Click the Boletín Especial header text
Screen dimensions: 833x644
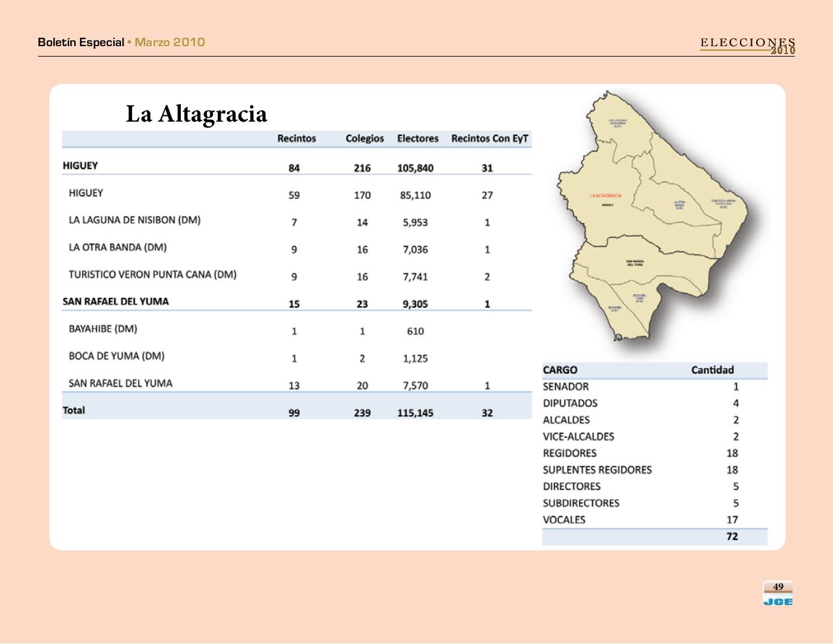click(81, 42)
